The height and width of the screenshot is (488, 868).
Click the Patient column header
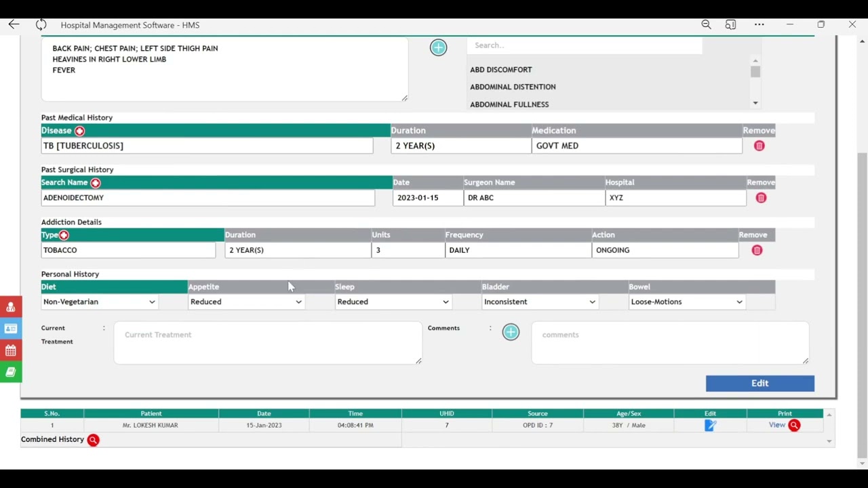(151, 413)
